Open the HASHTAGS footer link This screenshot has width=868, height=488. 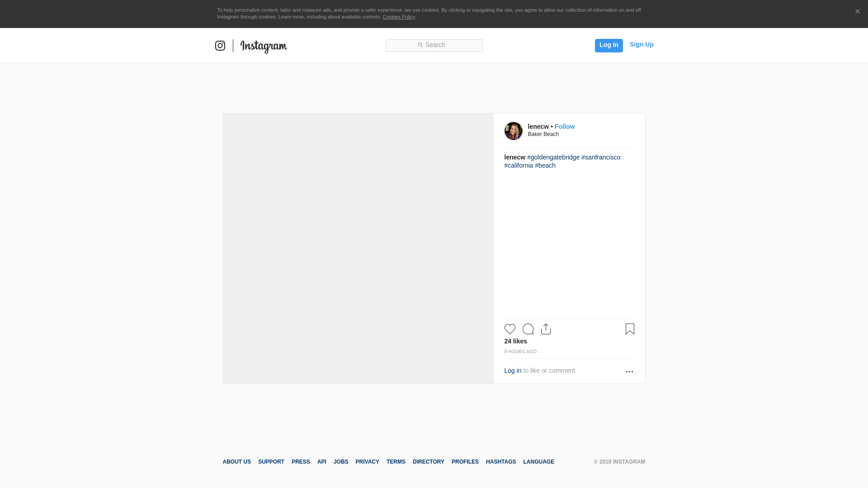[x=500, y=462]
